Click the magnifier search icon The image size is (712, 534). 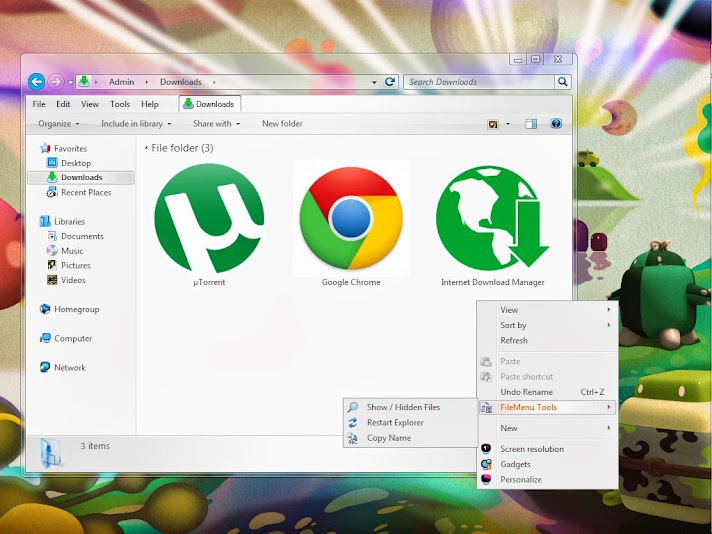[x=563, y=82]
